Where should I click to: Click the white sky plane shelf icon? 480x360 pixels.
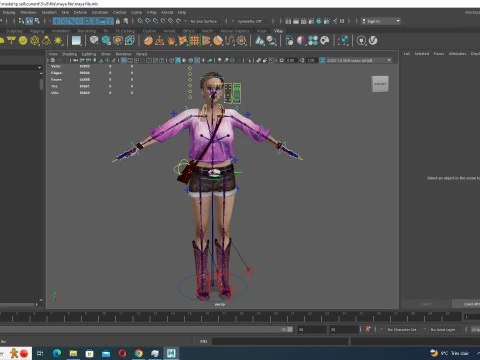(76, 41)
